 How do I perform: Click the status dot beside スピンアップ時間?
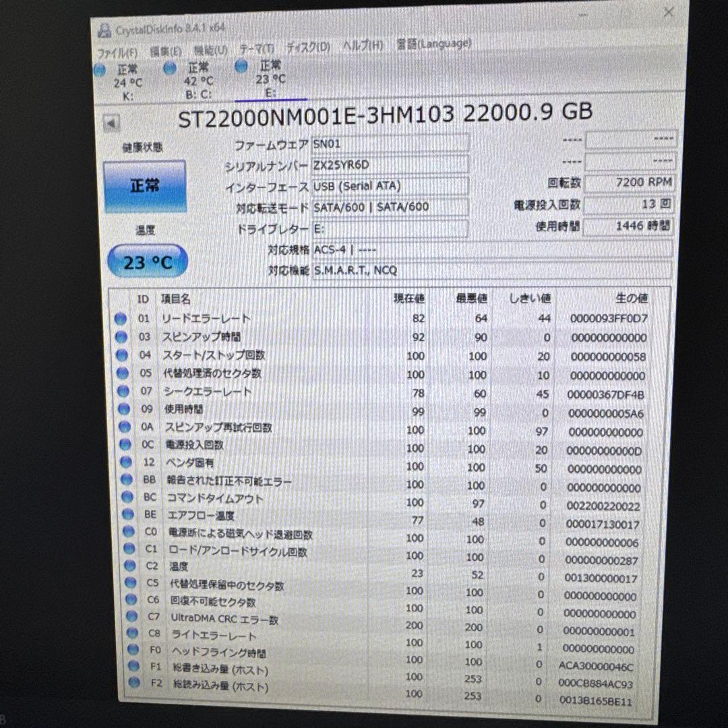pos(121,336)
